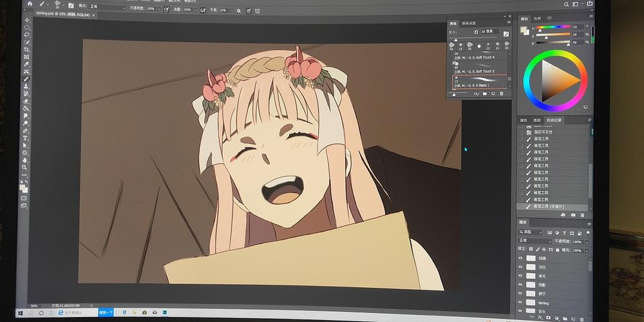Screen dimensions: 644x322
Task: Toggle lock all padlock icon in Layers
Action: (x=557, y=250)
